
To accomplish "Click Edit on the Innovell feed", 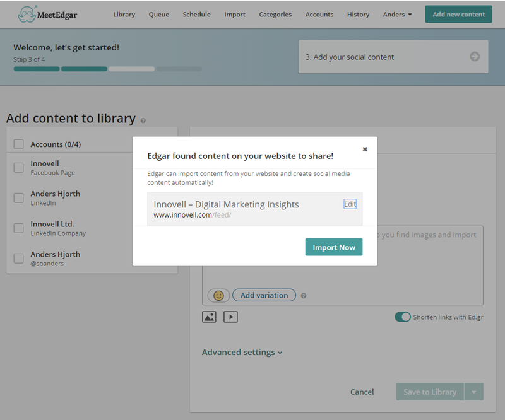I will pos(350,204).
